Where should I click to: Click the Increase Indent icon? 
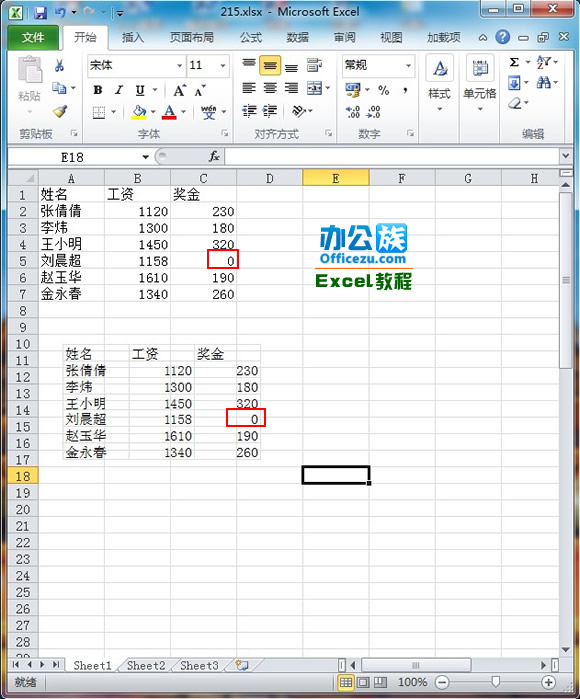(270, 110)
